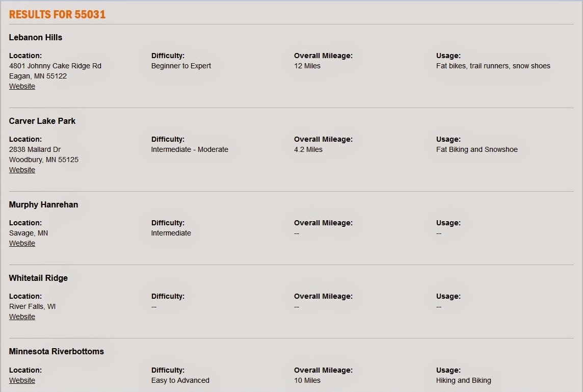583x392 pixels.
Task: Open the Whitetail Ridge Website link
Action: pos(22,317)
